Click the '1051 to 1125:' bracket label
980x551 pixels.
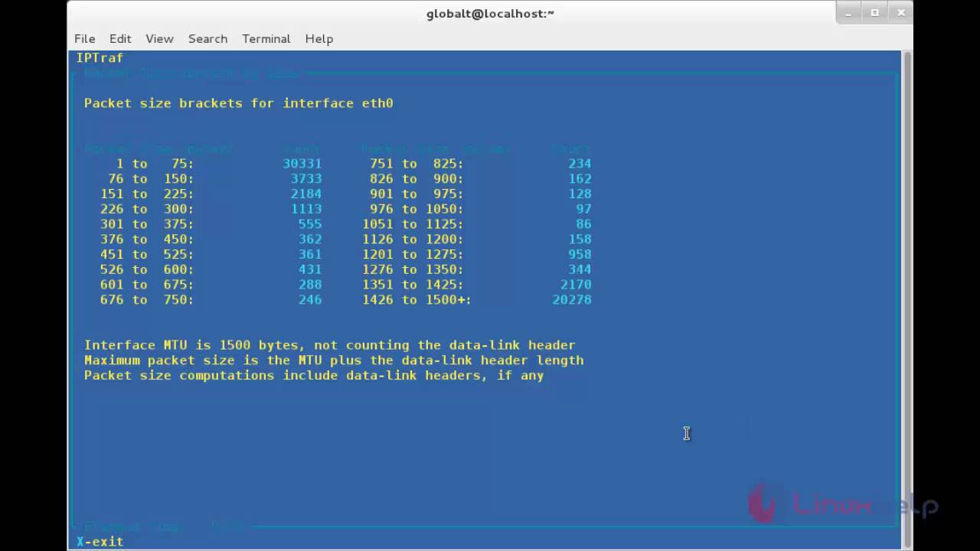coord(413,224)
